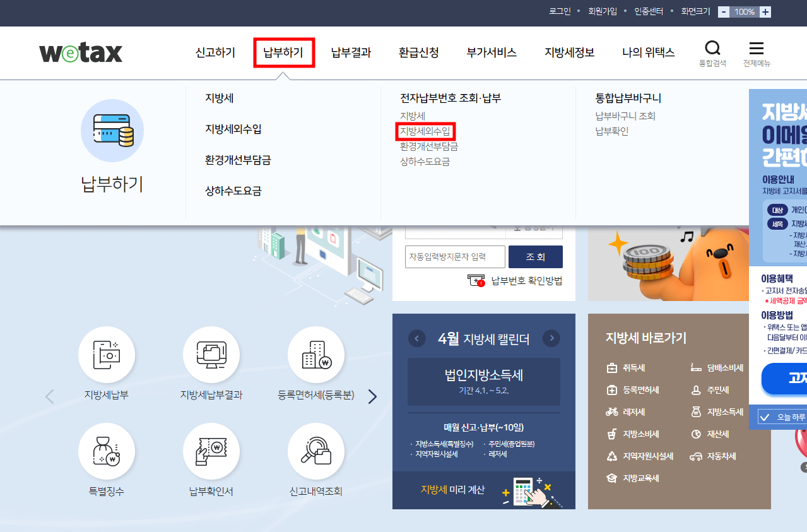
Task: Expand the shortcut carousel with right arrow
Action: [372, 396]
